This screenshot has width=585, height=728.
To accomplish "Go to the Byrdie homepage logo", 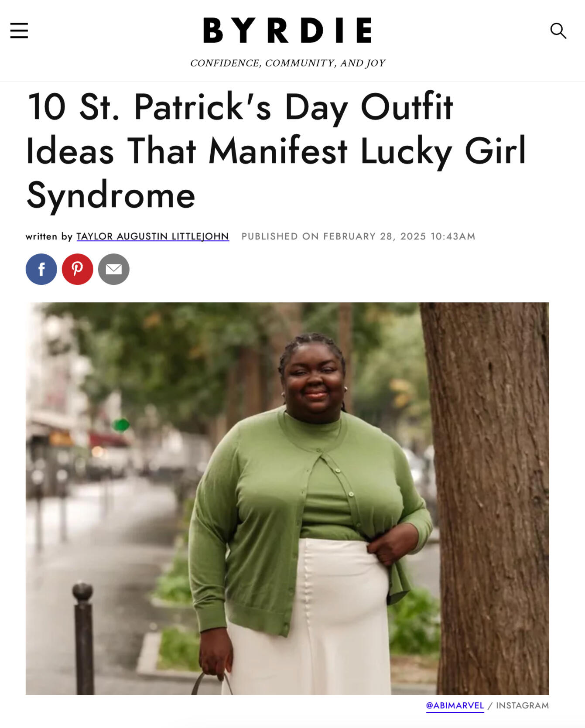I will [x=287, y=31].
